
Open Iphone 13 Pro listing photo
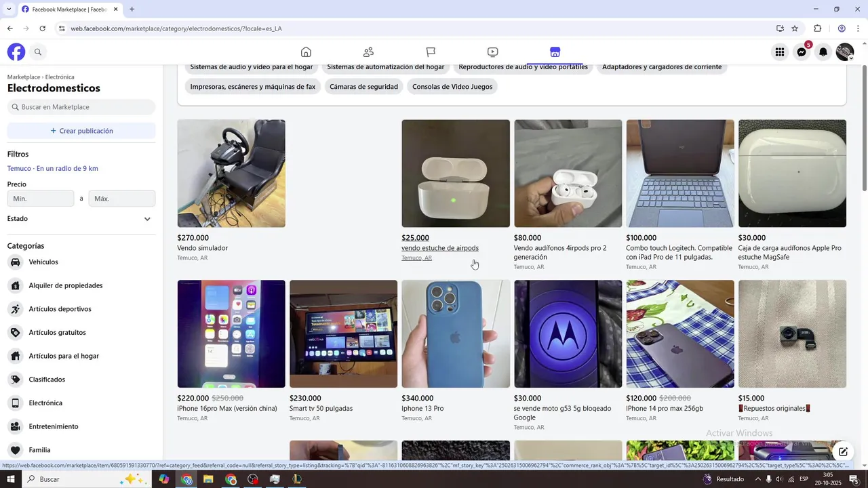click(456, 334)
